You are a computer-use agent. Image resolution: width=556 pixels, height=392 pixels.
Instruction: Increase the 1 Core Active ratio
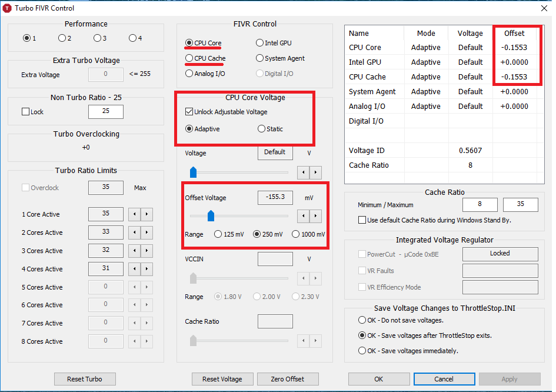point(147,214)
